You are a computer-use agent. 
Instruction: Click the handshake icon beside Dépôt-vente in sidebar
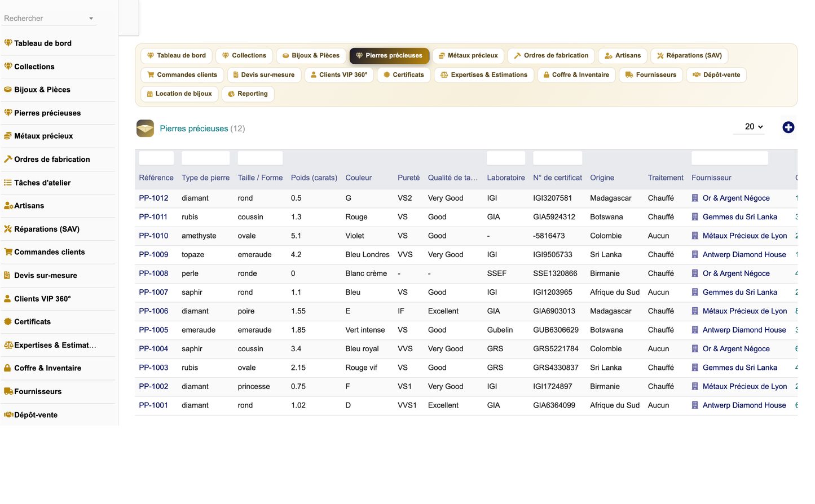[8, 414]
